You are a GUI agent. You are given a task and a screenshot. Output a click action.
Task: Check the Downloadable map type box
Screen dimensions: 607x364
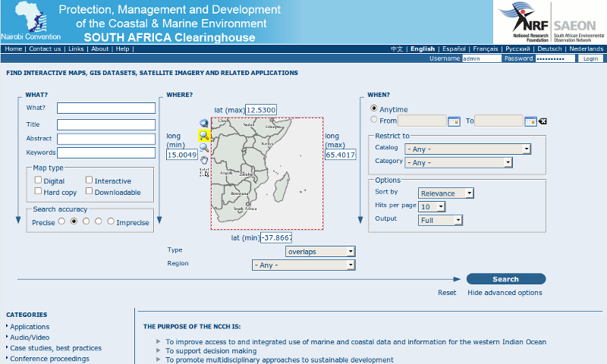[89, 191]
